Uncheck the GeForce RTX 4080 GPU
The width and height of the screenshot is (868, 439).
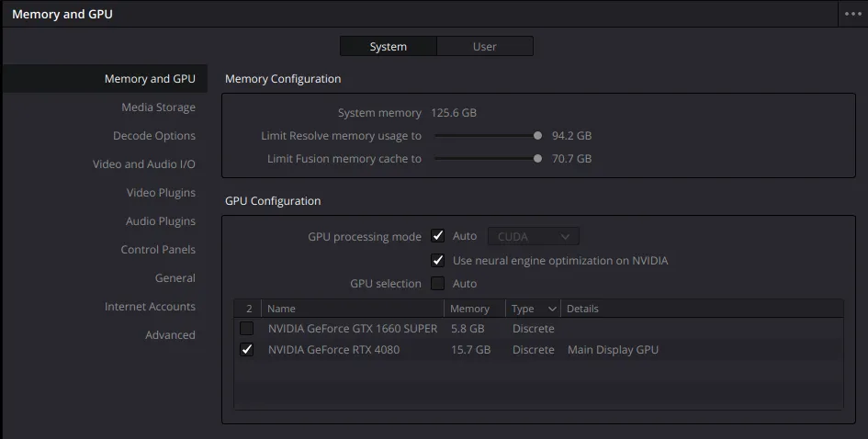246,350
